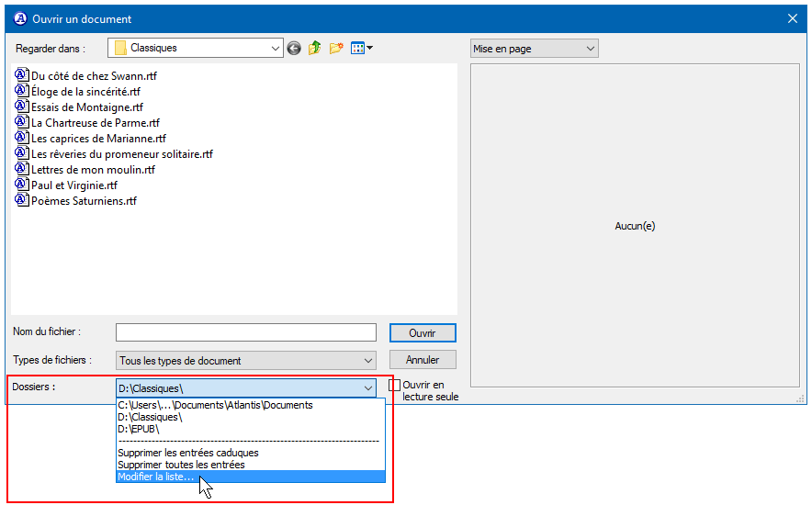
Task: Toggle Ouvrir en lecture seule checkbox
Action: point(395,385)
